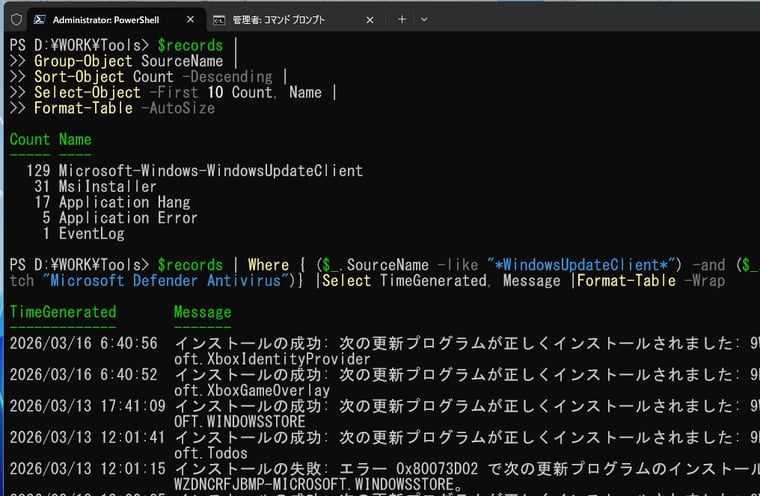Select the MsiInstaller row text
The height and width of the screenshot is (496, 760).
(108, 186)
